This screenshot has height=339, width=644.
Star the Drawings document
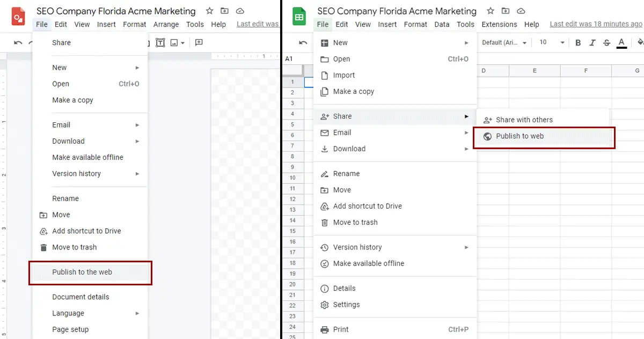coord(209,11)
